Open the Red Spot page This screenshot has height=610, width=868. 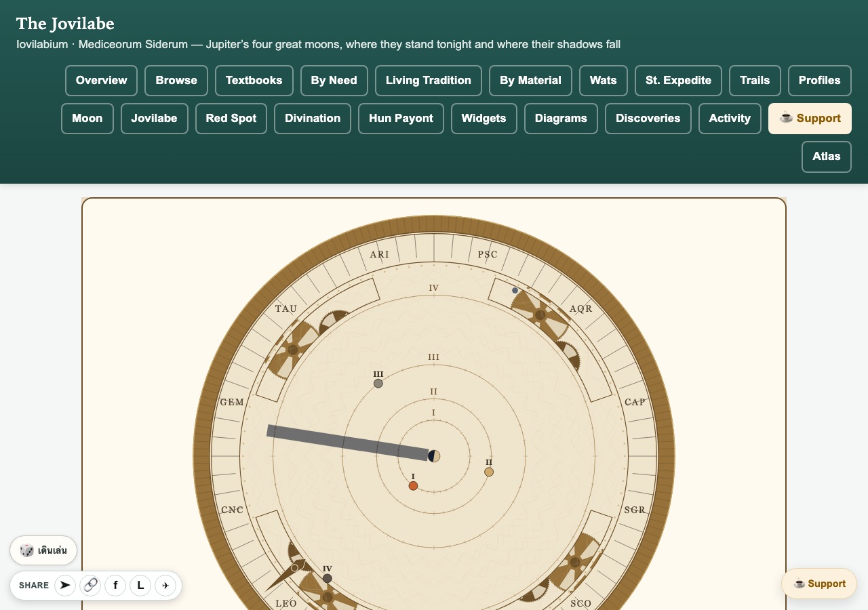click(x=231, y=119)
